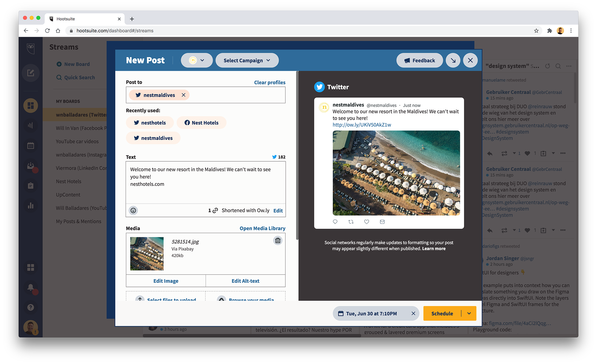Click Clear profiles link
Image resolution: width=597 pixels, height=364 pixels.
(270, 82)
